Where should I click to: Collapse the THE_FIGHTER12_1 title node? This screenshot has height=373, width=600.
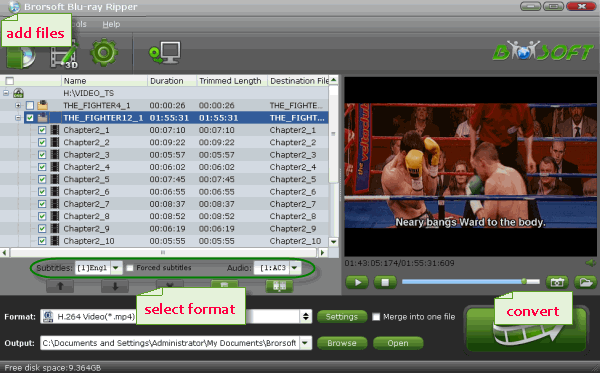click(x=18, y=118)
